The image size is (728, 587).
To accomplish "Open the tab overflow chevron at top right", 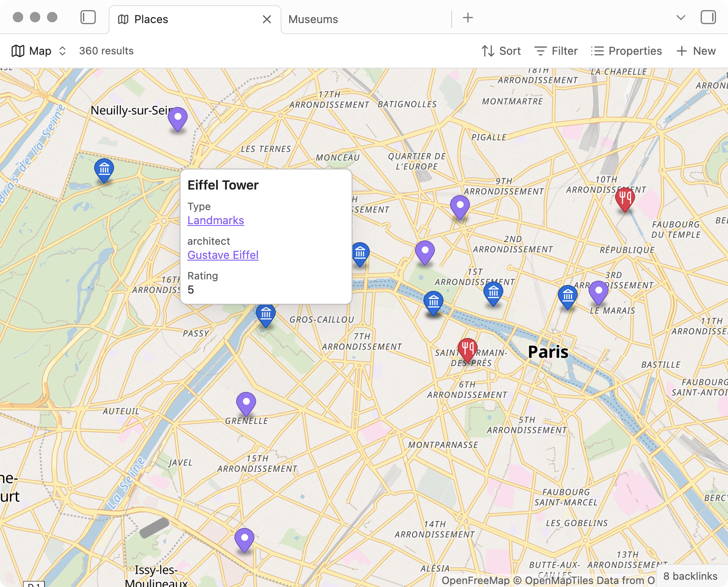I will coord(680,18).
